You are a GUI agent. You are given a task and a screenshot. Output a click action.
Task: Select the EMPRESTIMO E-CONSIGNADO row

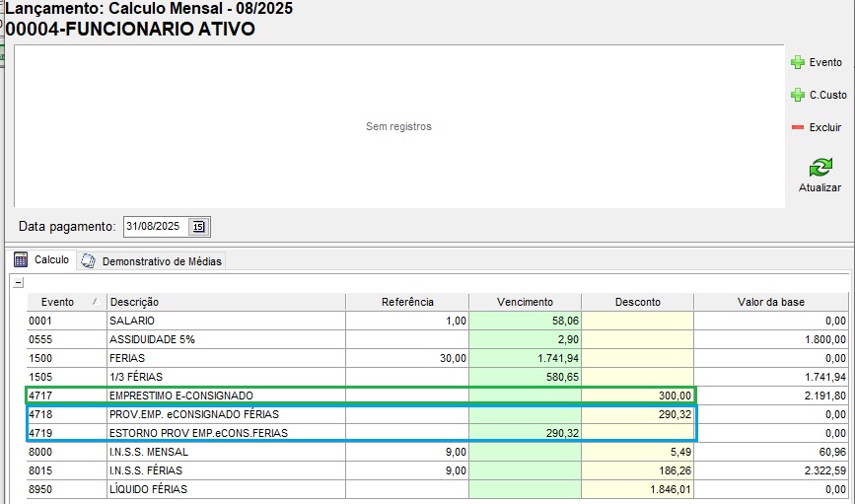168,395
